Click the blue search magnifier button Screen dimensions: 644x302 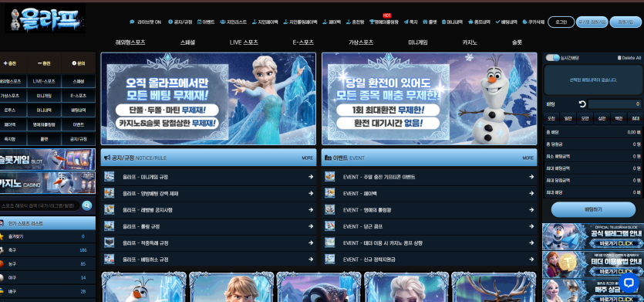pyautogui.click(x=87, y=205)
